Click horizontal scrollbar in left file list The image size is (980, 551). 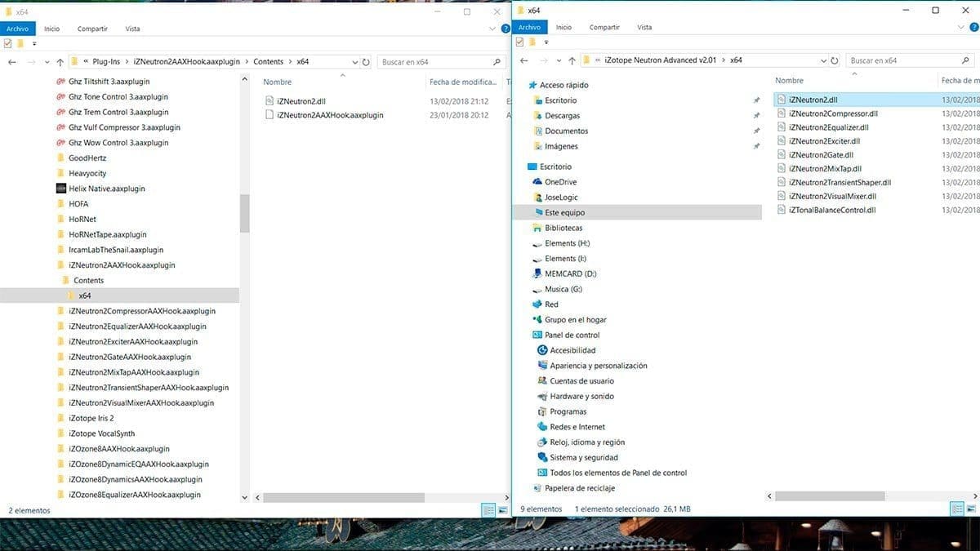pos(343,496)
